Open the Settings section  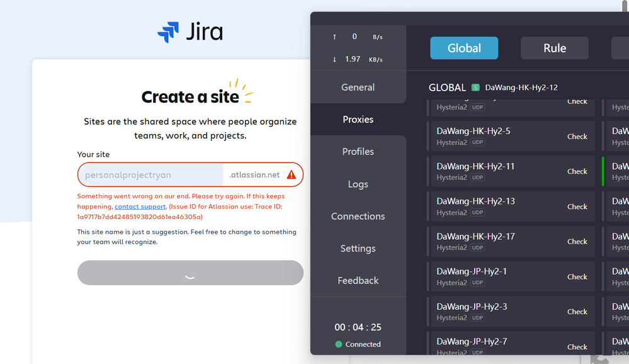tap(358, 248)
